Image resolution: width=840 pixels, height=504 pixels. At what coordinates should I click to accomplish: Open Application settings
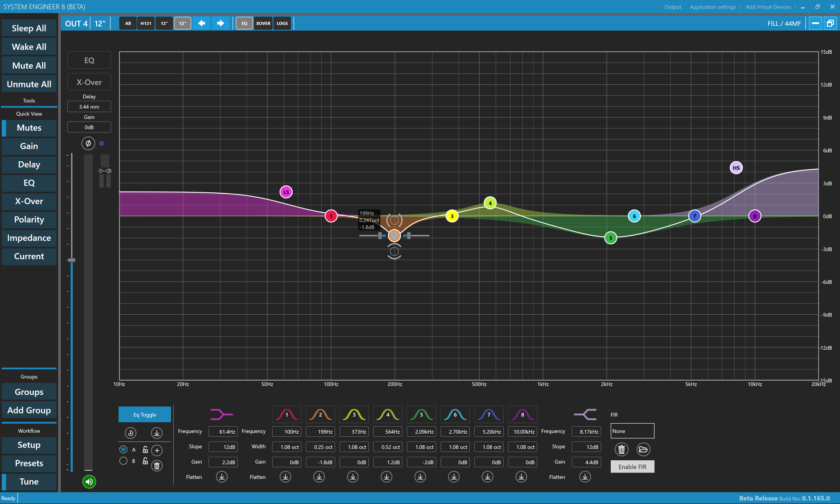(x=713, y=7)
